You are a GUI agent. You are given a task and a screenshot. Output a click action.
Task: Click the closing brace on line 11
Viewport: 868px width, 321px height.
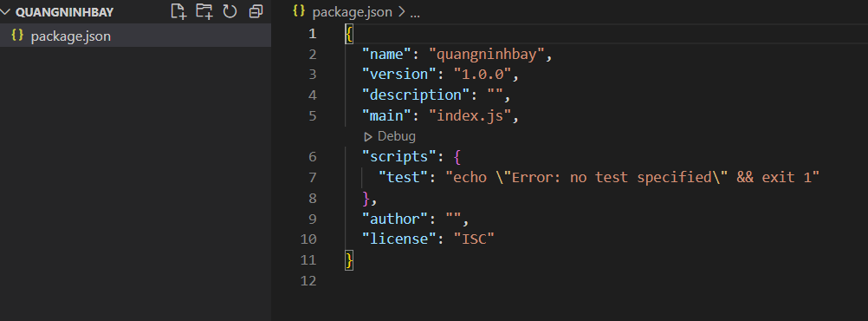[x=349, y=260]
